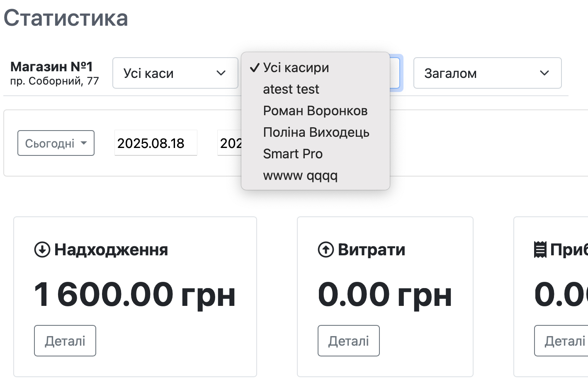Click Деталі in the third statistics card

564,341
